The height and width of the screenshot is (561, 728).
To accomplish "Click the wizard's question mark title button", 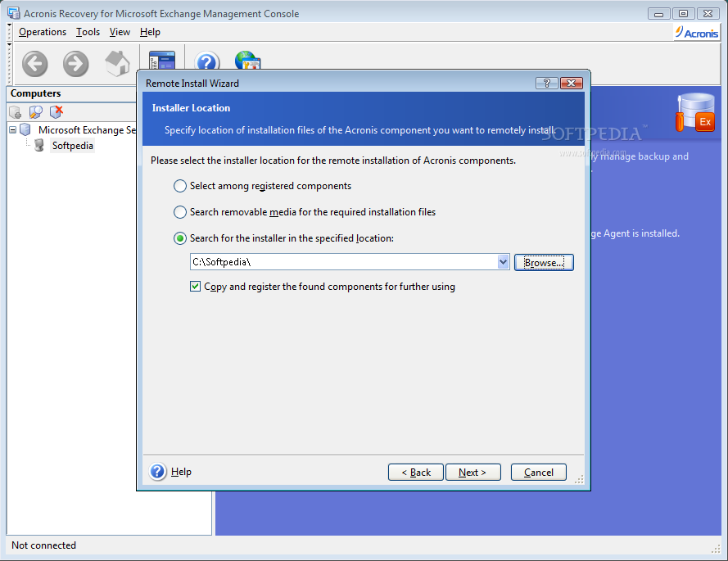I will pyautogui.click(x=546, y=84).
